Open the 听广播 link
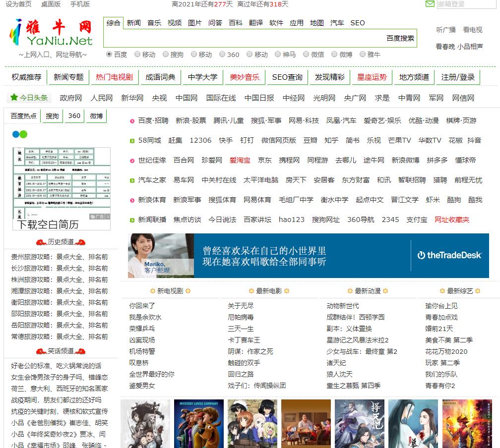 coord(446,30)
